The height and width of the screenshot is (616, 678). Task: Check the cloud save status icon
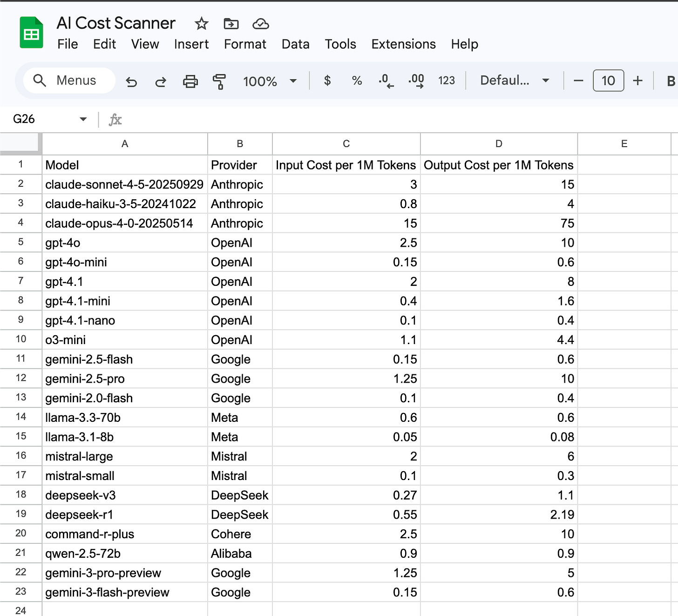click(260, 23)
